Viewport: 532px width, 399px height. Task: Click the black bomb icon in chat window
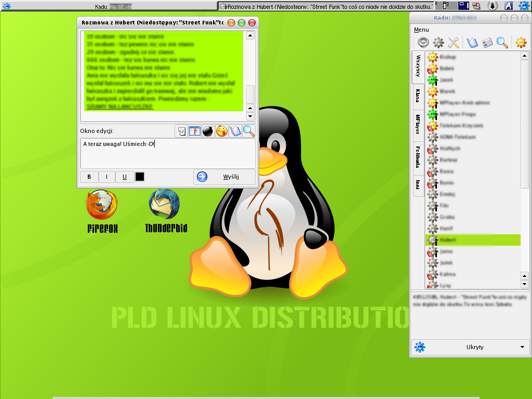[208, 131]
